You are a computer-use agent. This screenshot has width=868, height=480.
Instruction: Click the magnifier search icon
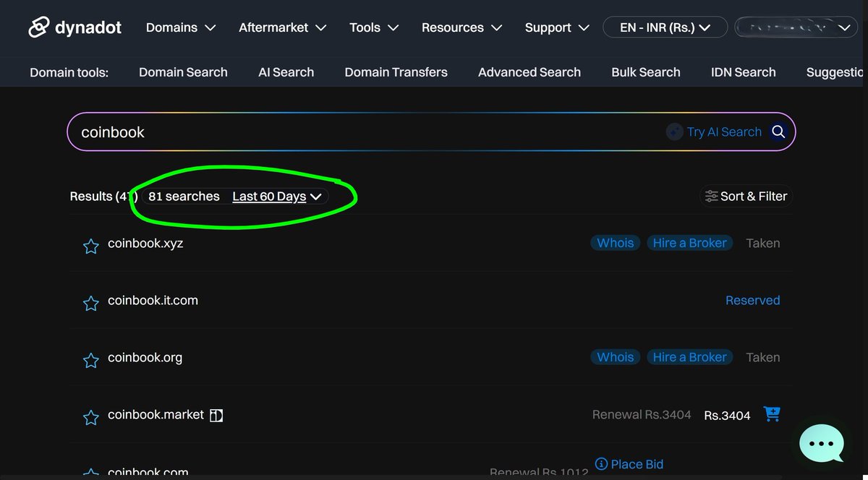point(778,132)
